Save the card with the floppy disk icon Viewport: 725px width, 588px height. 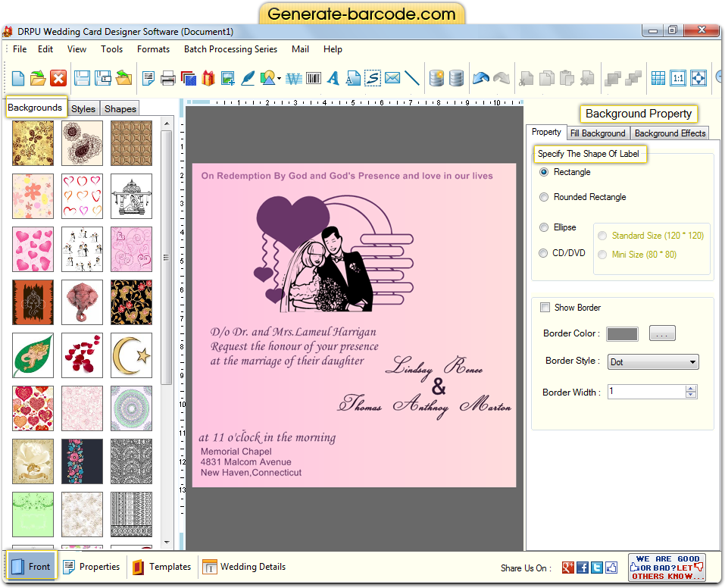(x=83, y=78)
